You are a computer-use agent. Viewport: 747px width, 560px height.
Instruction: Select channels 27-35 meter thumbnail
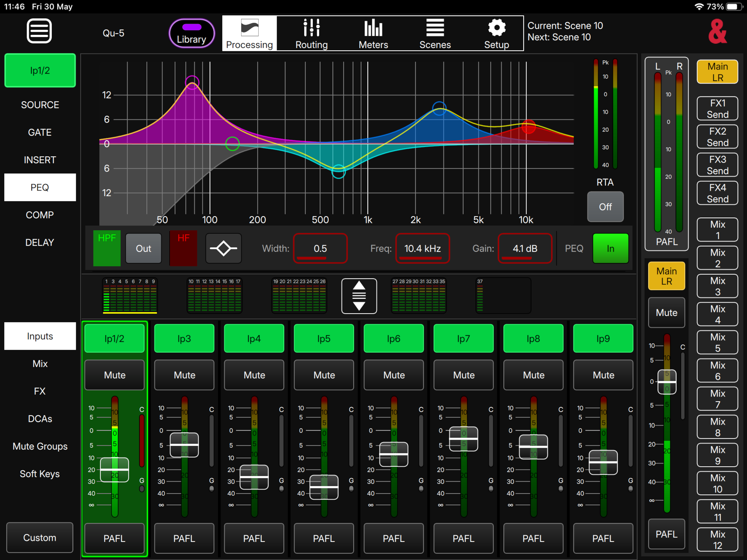(x=419, y=296)
